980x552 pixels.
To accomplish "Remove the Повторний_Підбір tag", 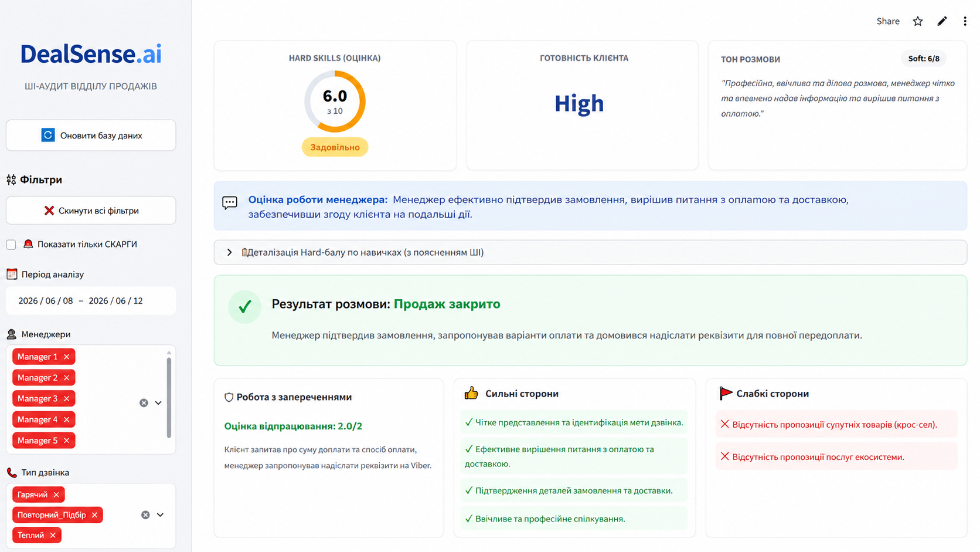I will pos(94,515).
